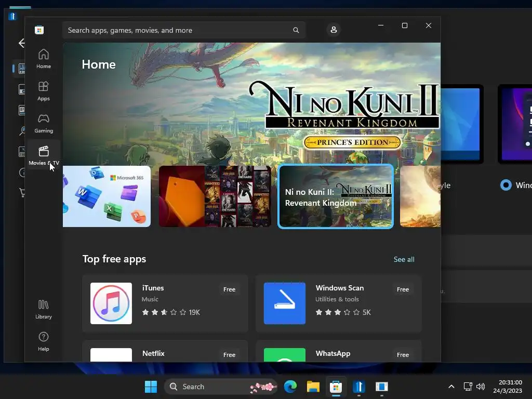Screen dimensions: 532x399
Task: Click the blue app icon in background window title
Action: pos(12,16)
